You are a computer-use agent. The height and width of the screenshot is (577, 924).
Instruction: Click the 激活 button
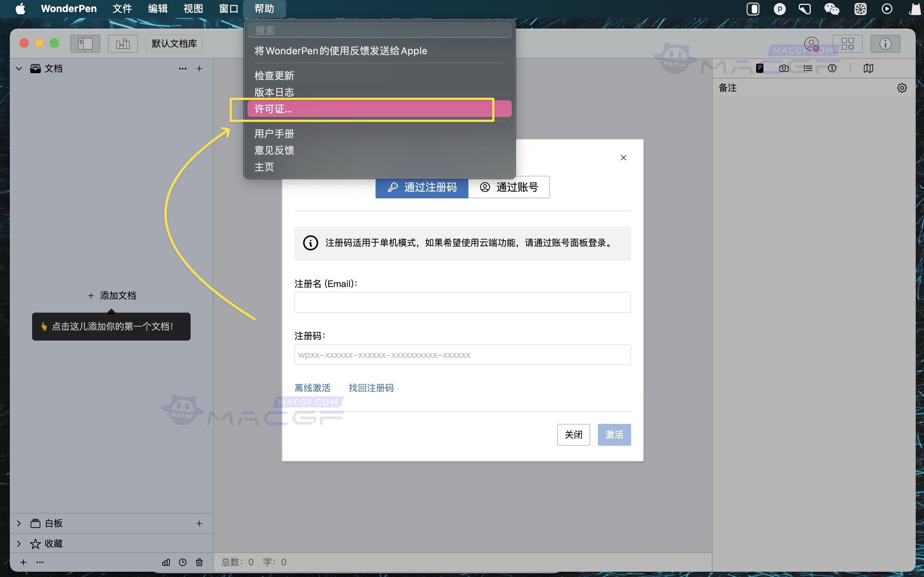point(614,435)
